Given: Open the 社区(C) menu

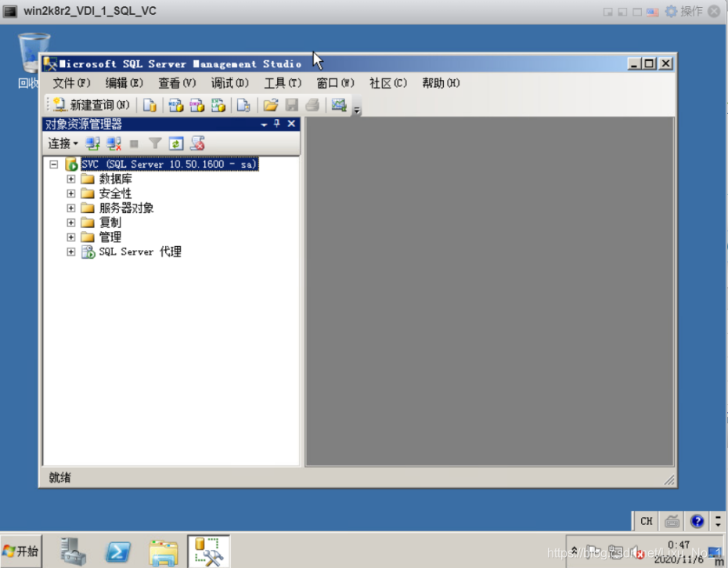Looking at the screenshot, I should (x=388, y=83).
